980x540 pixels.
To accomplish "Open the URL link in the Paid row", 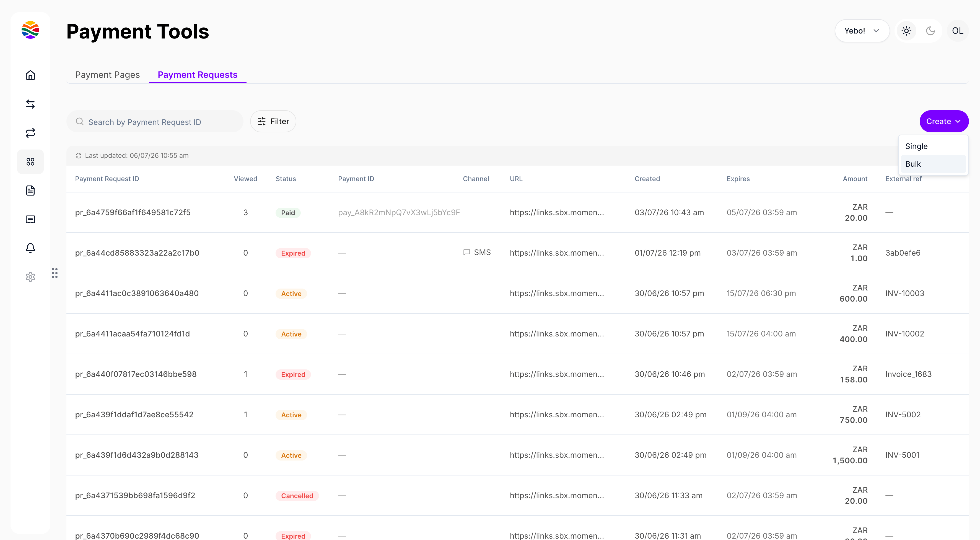I will [x=557, y=212].
